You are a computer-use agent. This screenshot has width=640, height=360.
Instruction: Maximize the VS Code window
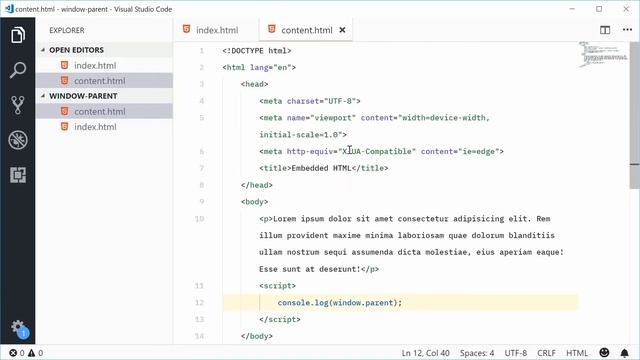[x=599, y=9]
